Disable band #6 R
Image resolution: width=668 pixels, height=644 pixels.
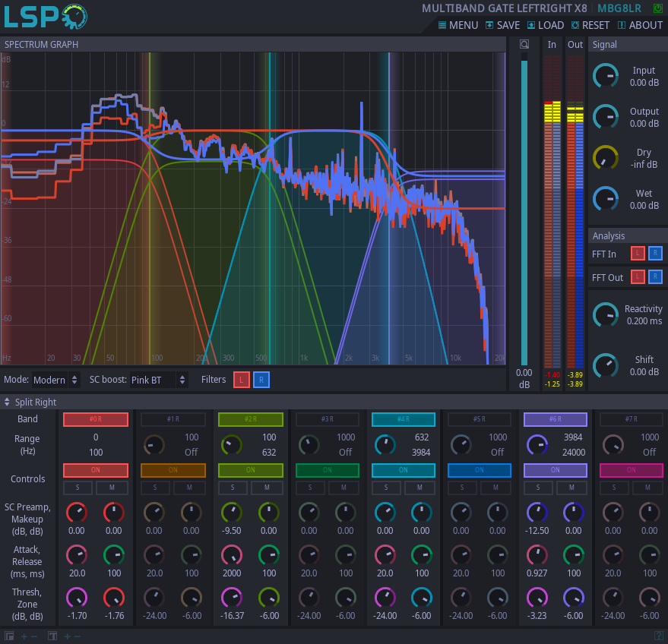555,419
